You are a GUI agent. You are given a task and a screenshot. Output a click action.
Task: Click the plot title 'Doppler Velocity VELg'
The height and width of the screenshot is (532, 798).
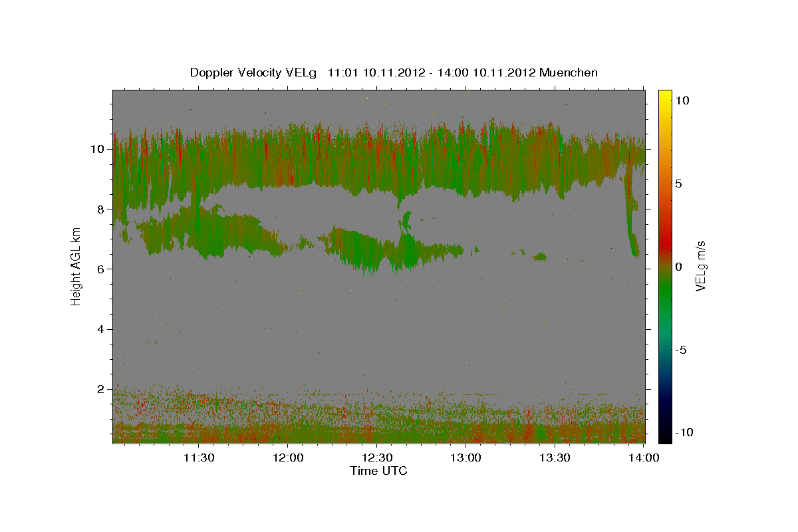(x=255, y=72)
